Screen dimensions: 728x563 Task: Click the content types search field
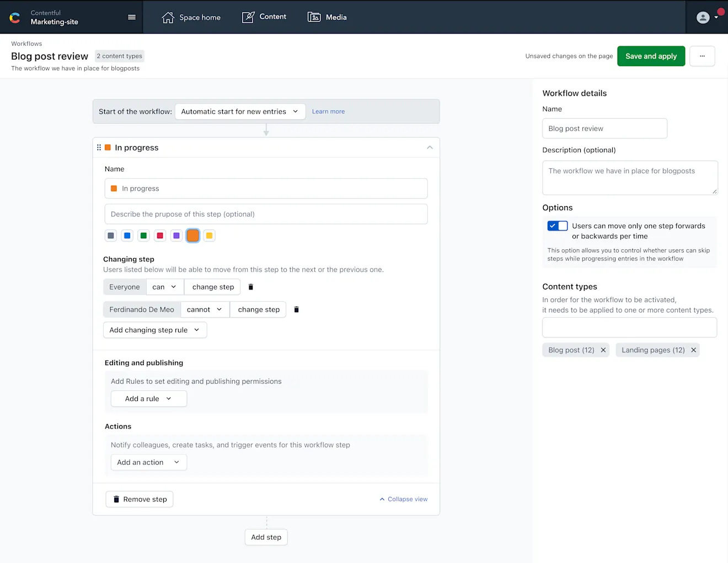click(629, 327)
